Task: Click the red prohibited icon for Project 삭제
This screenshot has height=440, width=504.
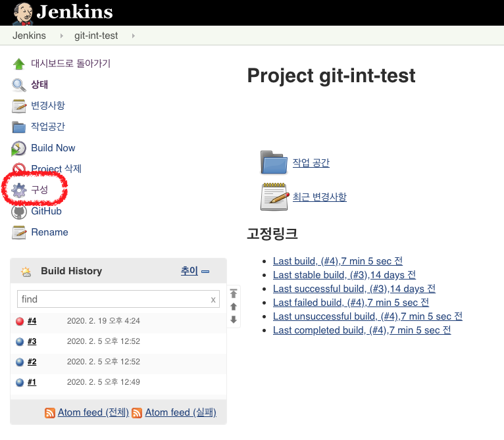Action: pos(18,168)
